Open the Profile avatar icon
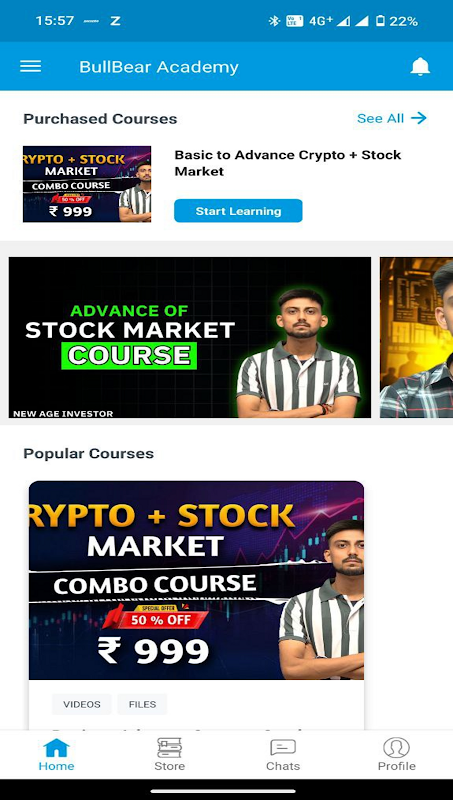Screen dimensions: 453x800 pos(396,747)
